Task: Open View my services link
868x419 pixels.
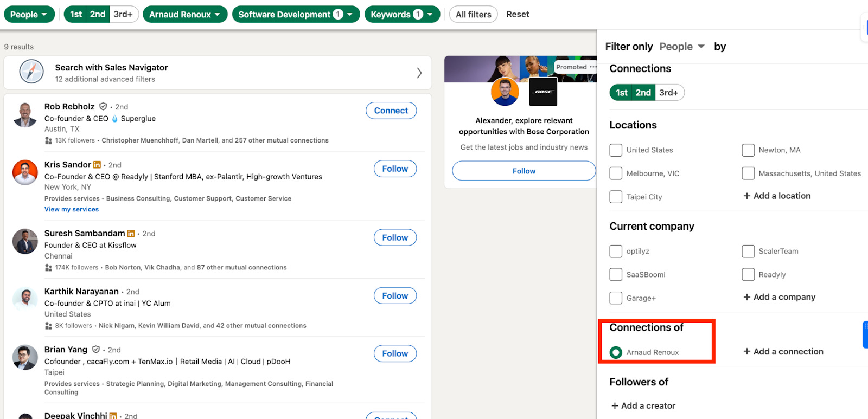Action: point(72,209)
